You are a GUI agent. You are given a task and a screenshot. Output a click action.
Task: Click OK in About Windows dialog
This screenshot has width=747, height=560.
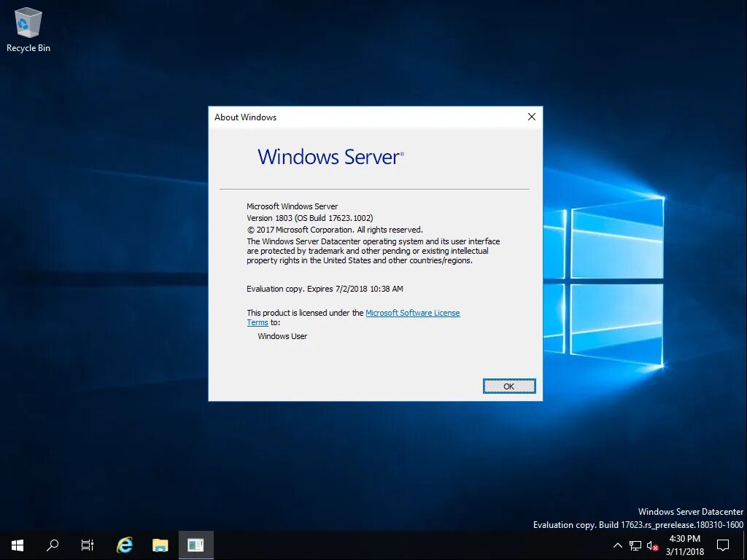(x=508, y=386)
